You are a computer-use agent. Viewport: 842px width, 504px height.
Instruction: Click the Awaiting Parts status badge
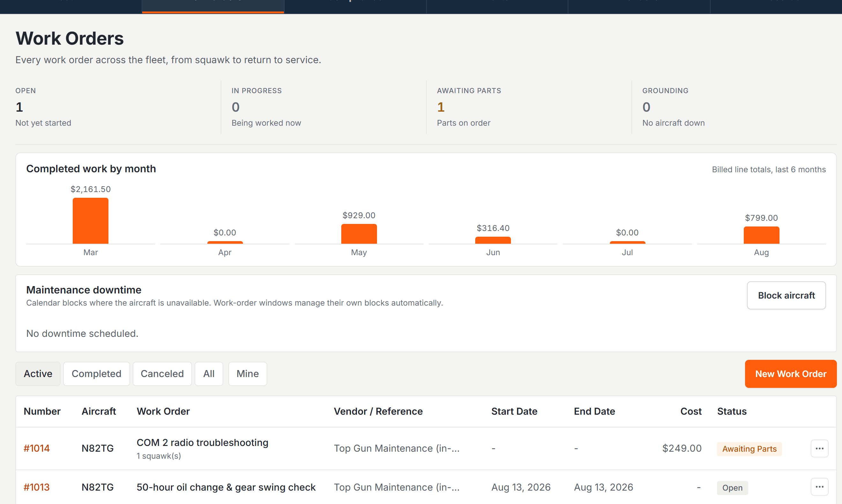(749, 448)
